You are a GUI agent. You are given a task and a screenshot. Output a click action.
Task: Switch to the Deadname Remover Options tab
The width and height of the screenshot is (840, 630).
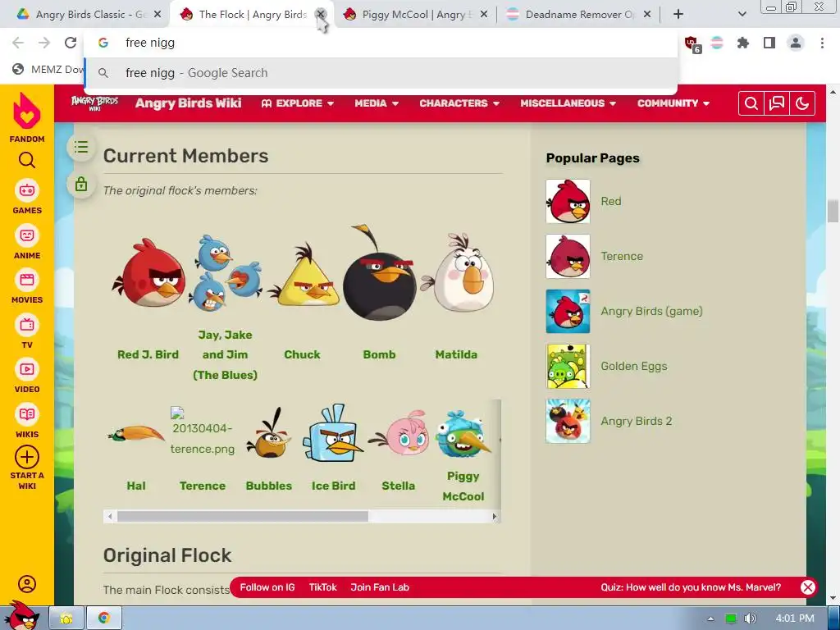pos(577,15)
